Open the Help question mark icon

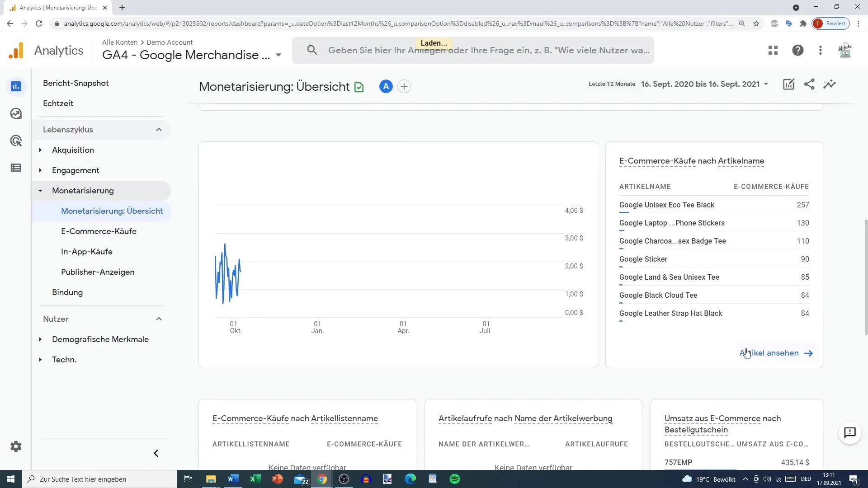coord(798,50)
